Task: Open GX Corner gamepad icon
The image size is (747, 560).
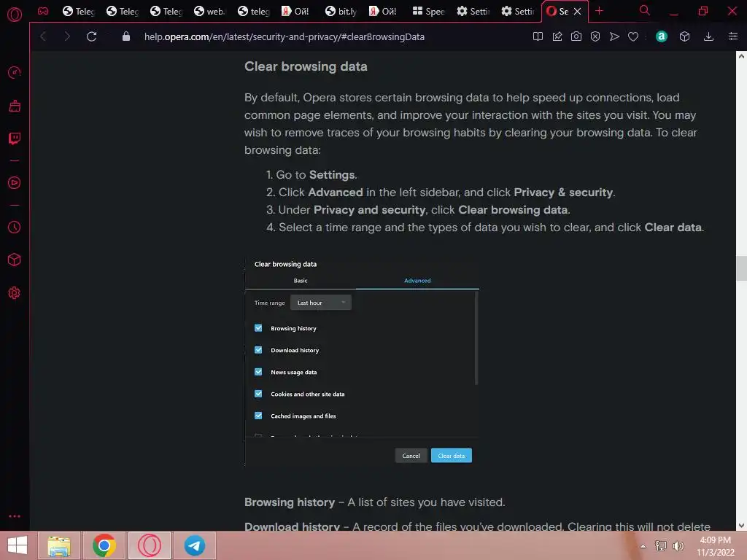Action: pos(43,11)
